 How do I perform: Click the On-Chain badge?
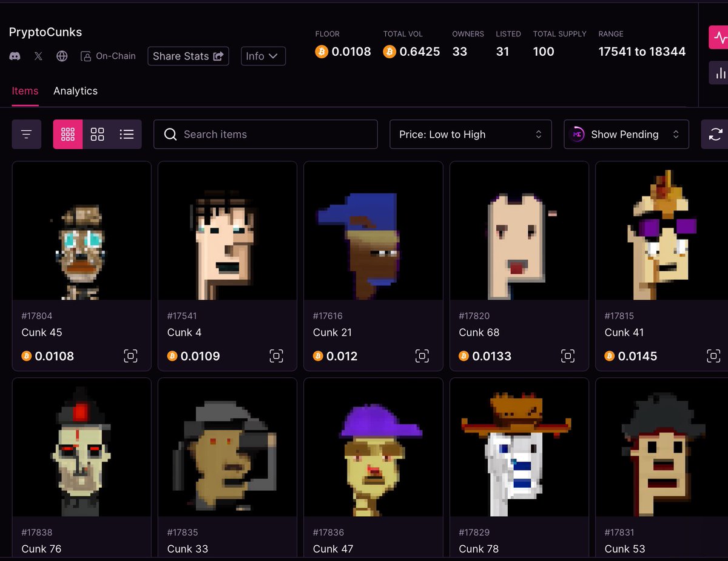(x=108, y=56)
